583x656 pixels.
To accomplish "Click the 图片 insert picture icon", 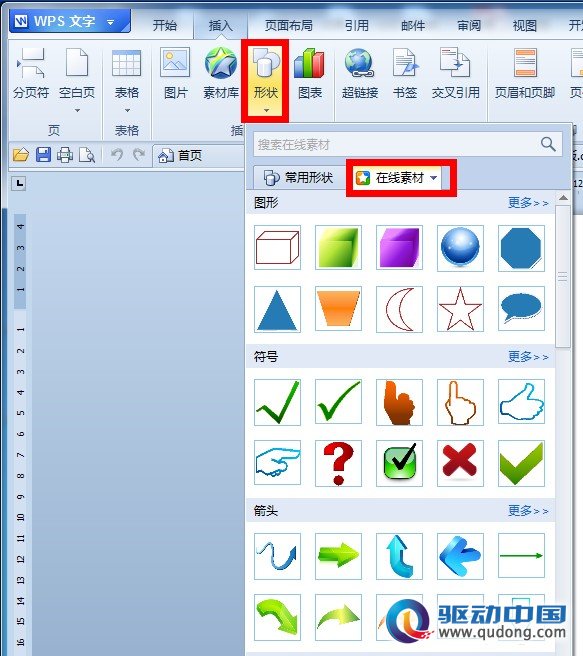I will pos(175,73).
